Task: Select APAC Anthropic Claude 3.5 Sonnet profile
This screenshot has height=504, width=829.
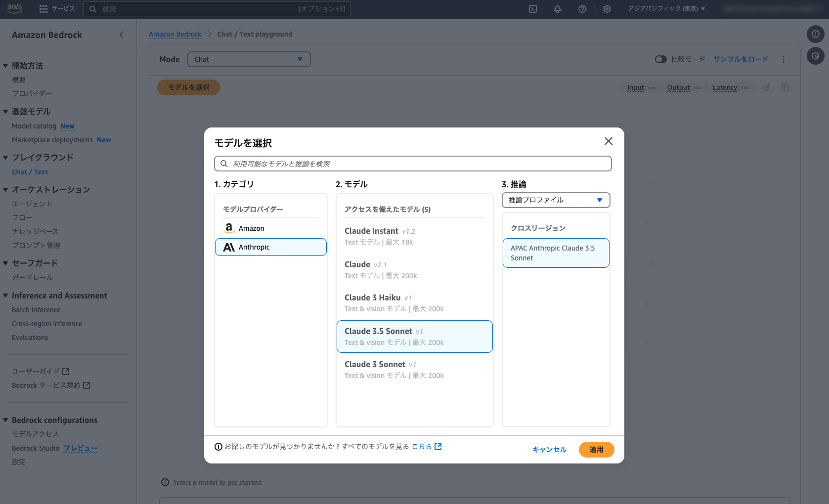Action: click(x=556, y=253)
